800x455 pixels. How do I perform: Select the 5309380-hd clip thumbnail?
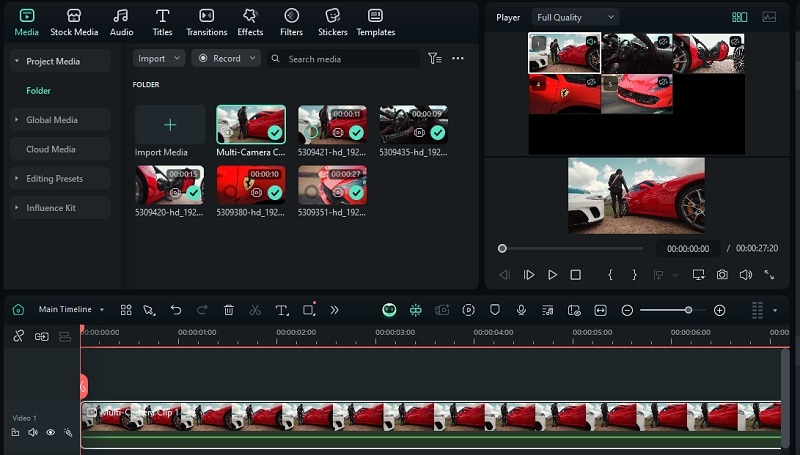click(x=251, y=185)
